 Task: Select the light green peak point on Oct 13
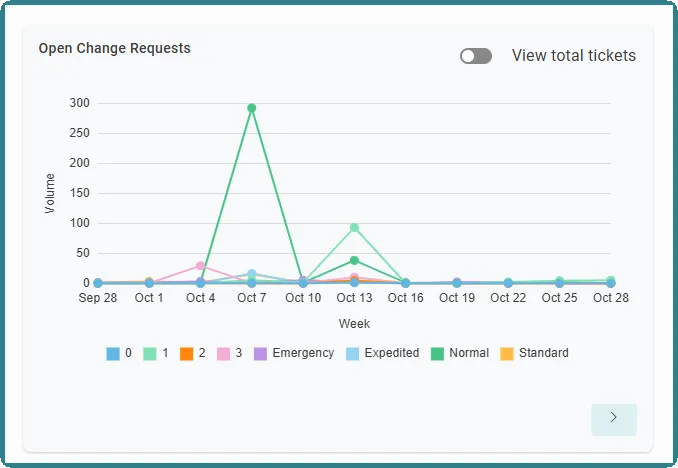[x=354, y=228]
